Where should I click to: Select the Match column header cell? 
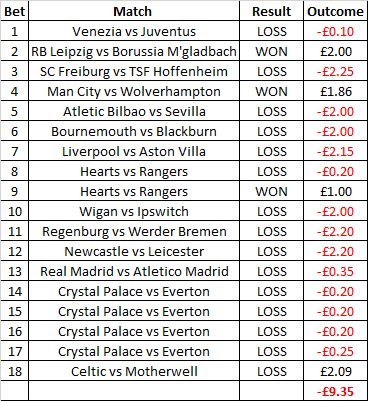(x=134, y=11)
